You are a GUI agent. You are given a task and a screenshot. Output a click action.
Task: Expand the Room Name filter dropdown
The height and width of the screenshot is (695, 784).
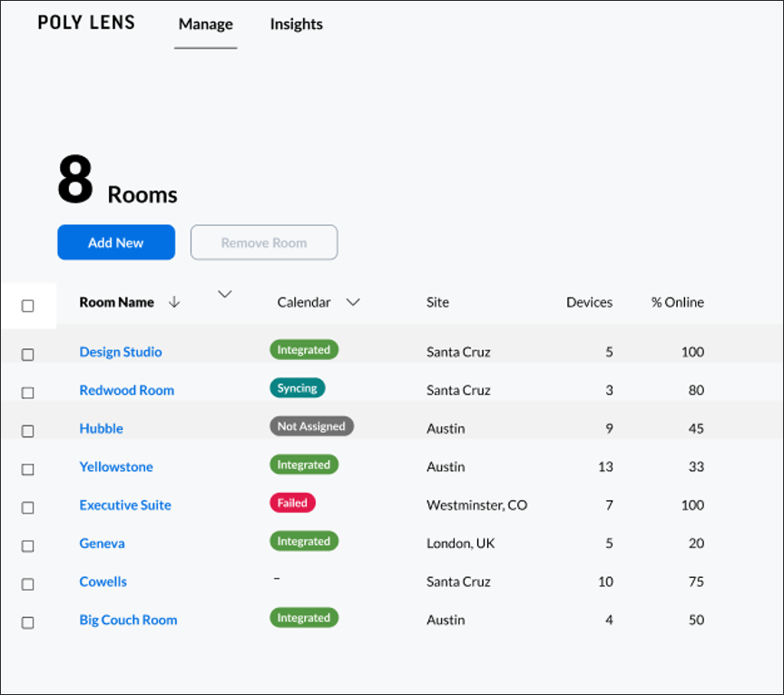coord(224,294)
